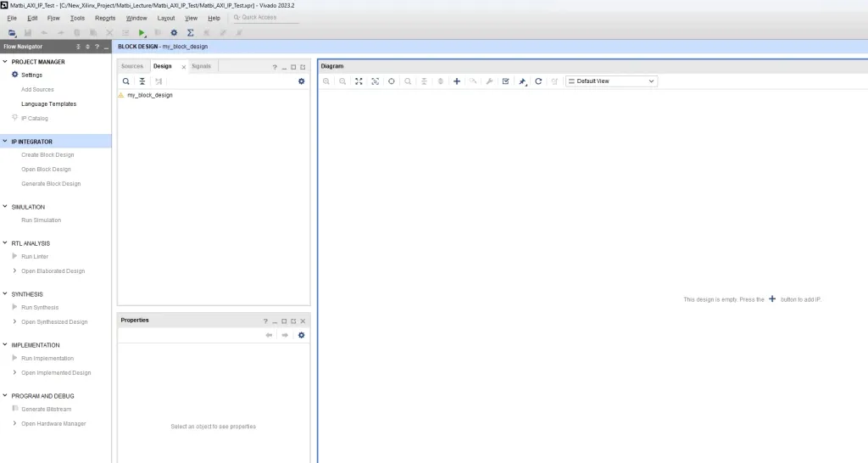Click Run Implementation
The height and width of the screenshot is (463, 868).
47,359
